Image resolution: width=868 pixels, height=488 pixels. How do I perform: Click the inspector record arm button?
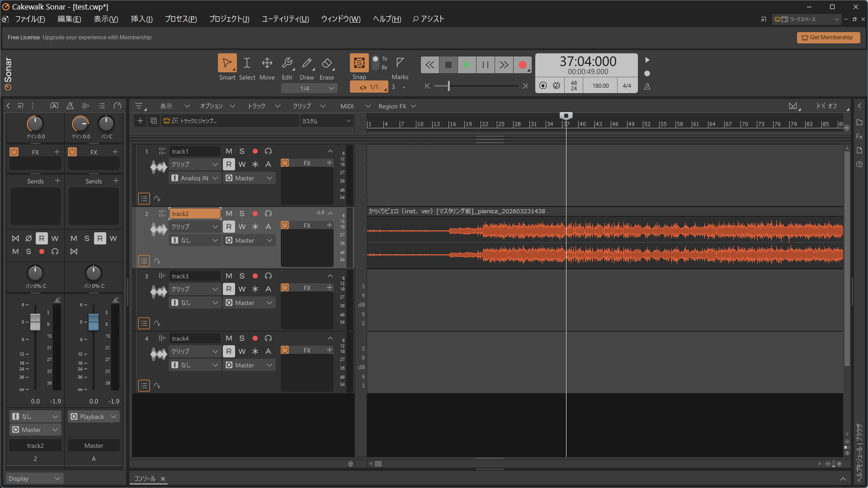(42, 251)
